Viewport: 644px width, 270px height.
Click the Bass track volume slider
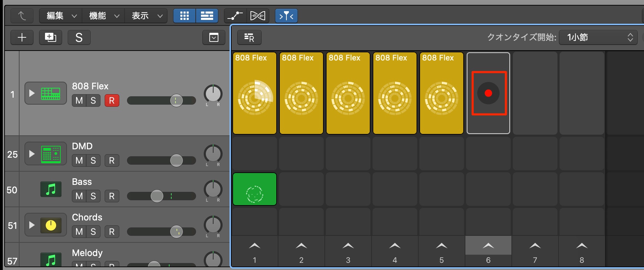point(161,196)
